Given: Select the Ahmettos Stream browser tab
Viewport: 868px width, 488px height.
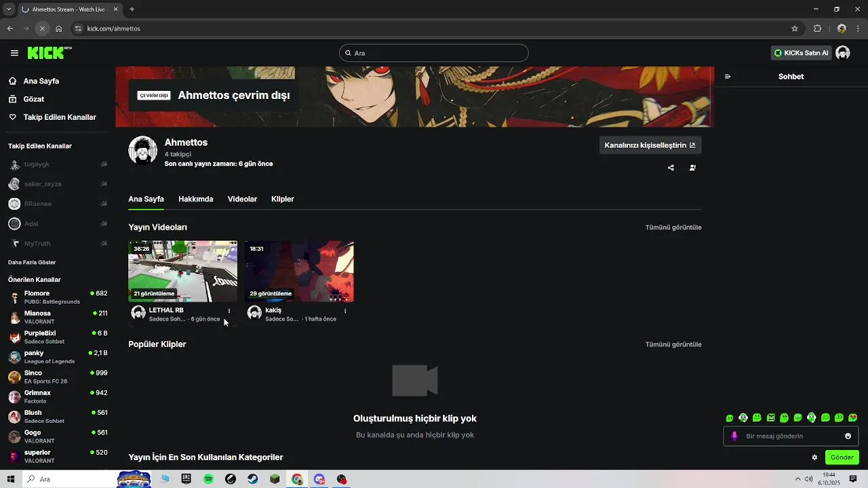Looking at the screenshot, I should [x=70, y=9].
